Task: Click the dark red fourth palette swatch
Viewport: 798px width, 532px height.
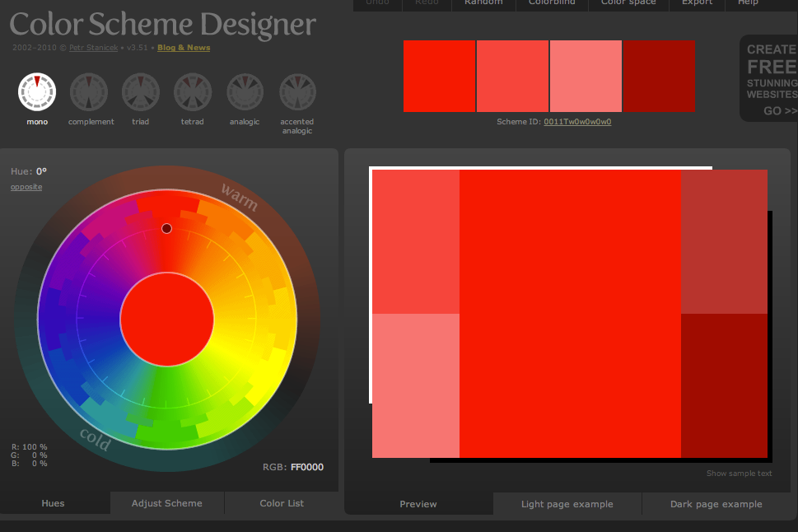Action: click(x=659, y=76)
